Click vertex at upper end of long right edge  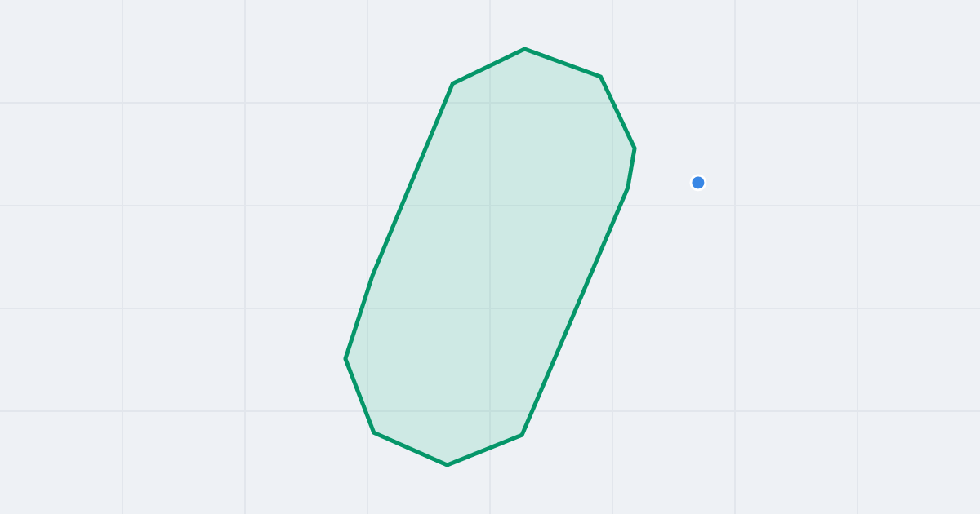click(x=628, y=188)
